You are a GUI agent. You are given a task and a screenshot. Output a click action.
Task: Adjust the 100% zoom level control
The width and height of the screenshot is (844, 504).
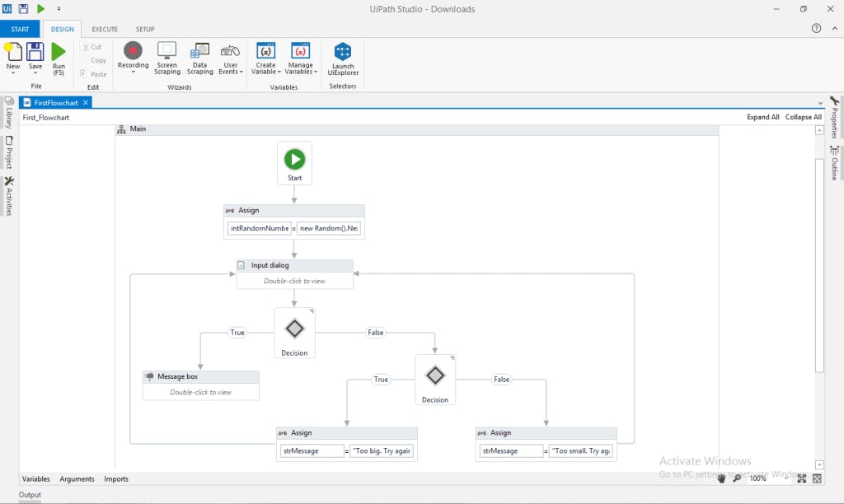[759, 478]
